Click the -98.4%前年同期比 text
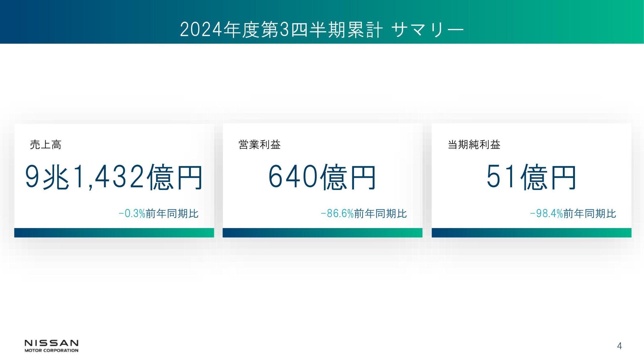This screenshot has width=644, height=362. [573, 213]
